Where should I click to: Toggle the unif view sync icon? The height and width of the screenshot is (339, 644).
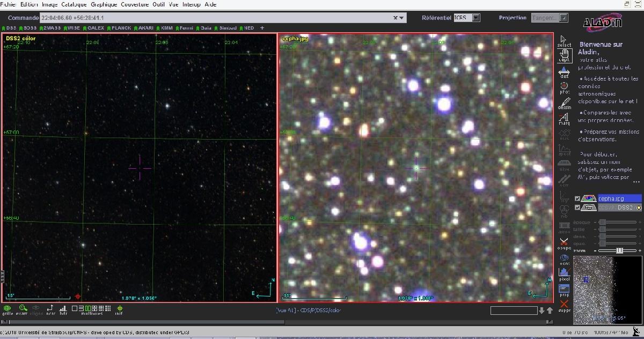click(x=119, y=310)
